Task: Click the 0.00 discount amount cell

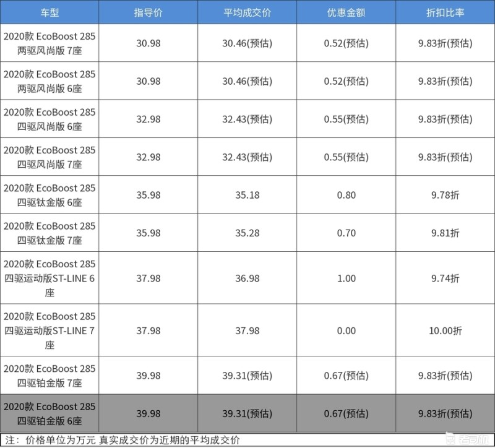Action: click(346, 330)
